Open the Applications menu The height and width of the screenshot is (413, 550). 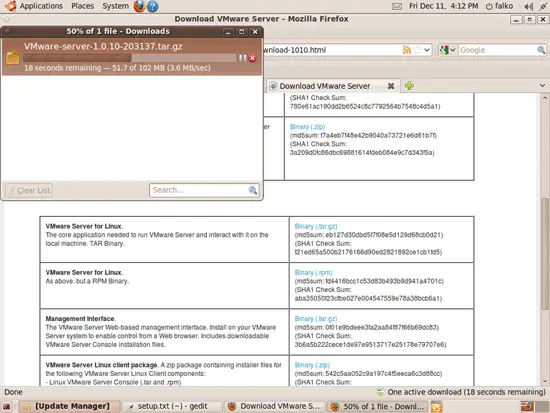41,6
